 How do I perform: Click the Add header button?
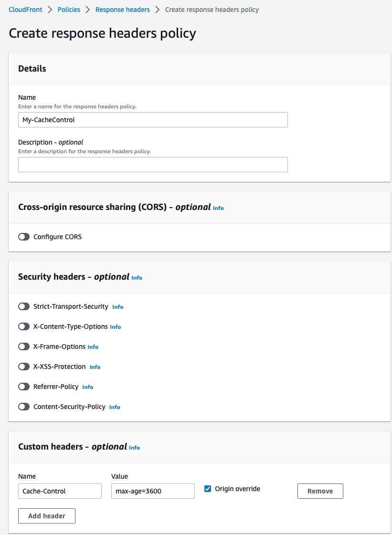tap(47, 516)
